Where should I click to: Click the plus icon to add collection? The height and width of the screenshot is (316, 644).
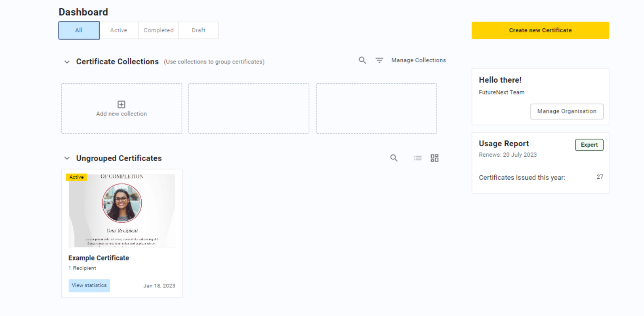click(x=121, y=105)
